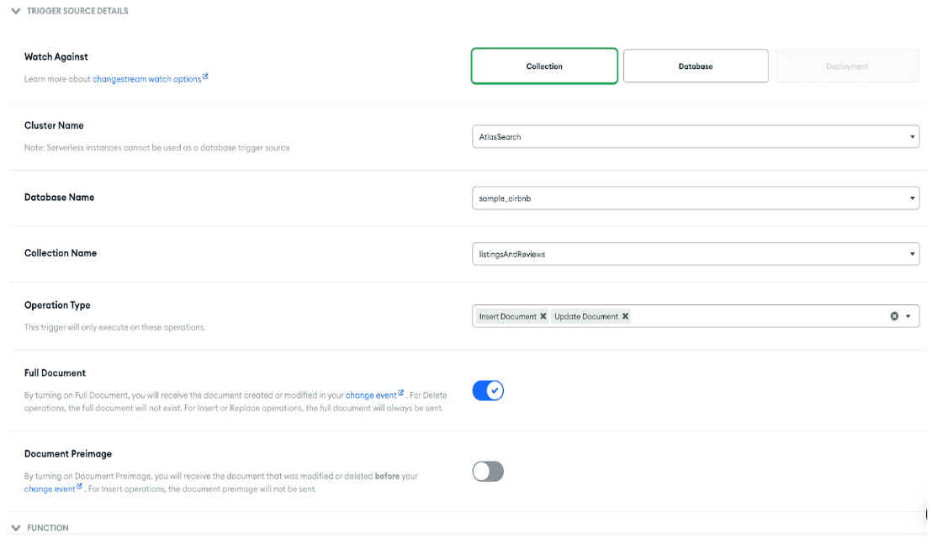Open changestream watch options link

click(x=146, y=79)
